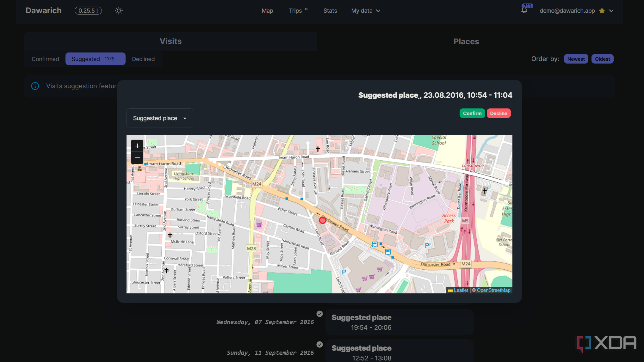The image size is (644, 362).
Task: Click the M28 road label on the map
Action: click(251, 248)
